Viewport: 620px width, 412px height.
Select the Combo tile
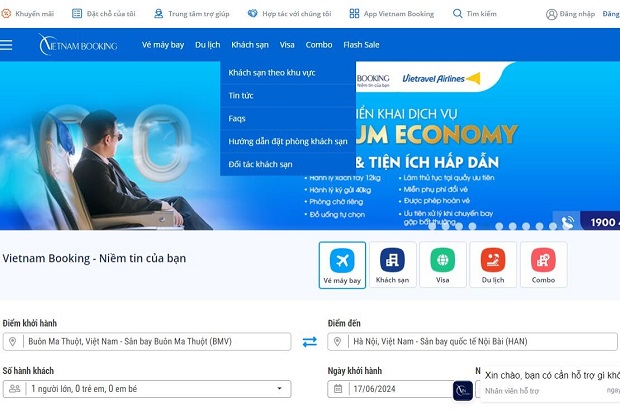click(543, 265)
